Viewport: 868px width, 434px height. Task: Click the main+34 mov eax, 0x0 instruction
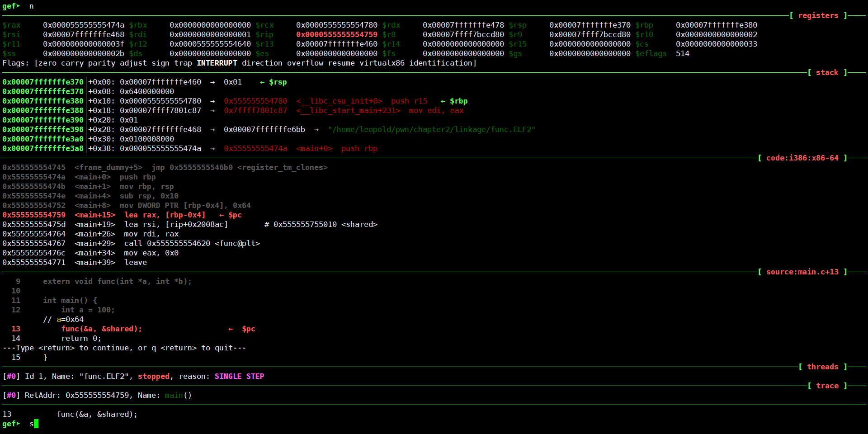point(90,253)
